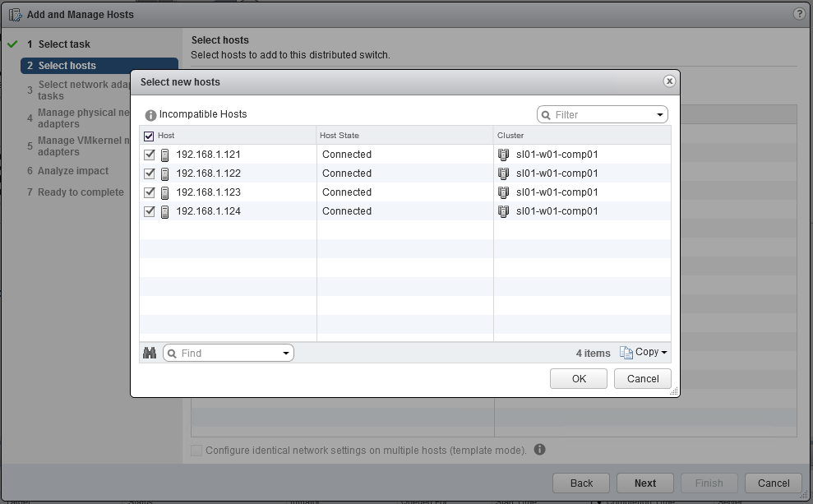Click the green checkmark beside Select task
This screenshot has width=813, height=504.
[12, 44]
